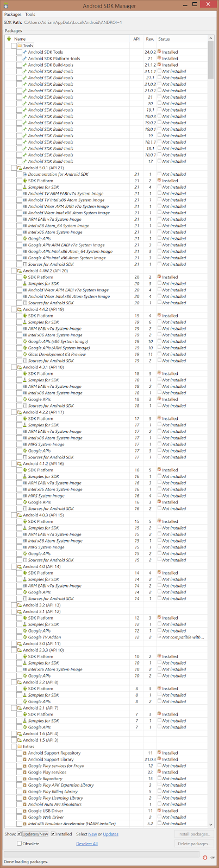
Task: Click the API 21 Sources for Android SDK icon
Action: click(24, 264)
